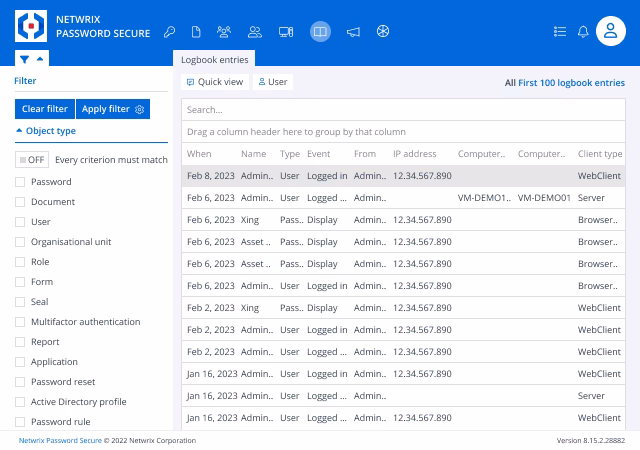
Task: Collapse the filter panel using the up arrow
Action: tap(40, 59)
